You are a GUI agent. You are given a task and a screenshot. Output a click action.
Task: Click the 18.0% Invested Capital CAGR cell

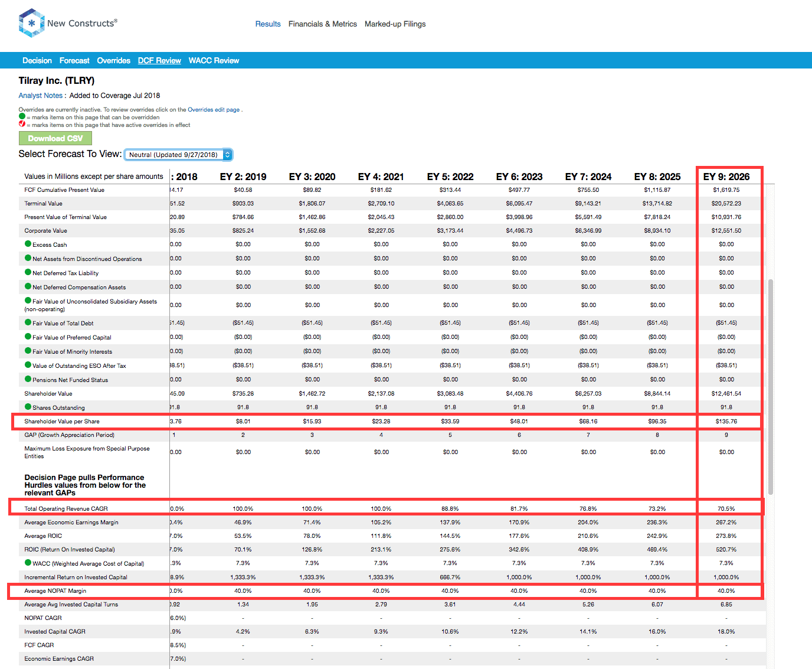pyautogui.click(x=726, y=631)
